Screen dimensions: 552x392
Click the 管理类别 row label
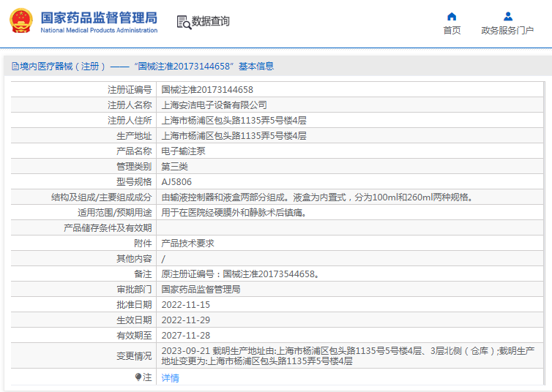tap(134, 167)
